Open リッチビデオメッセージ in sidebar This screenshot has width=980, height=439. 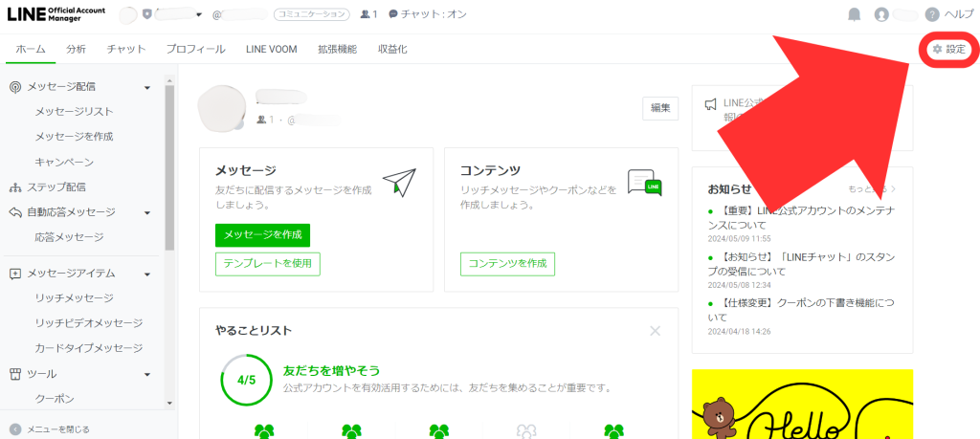coord(89,323)
